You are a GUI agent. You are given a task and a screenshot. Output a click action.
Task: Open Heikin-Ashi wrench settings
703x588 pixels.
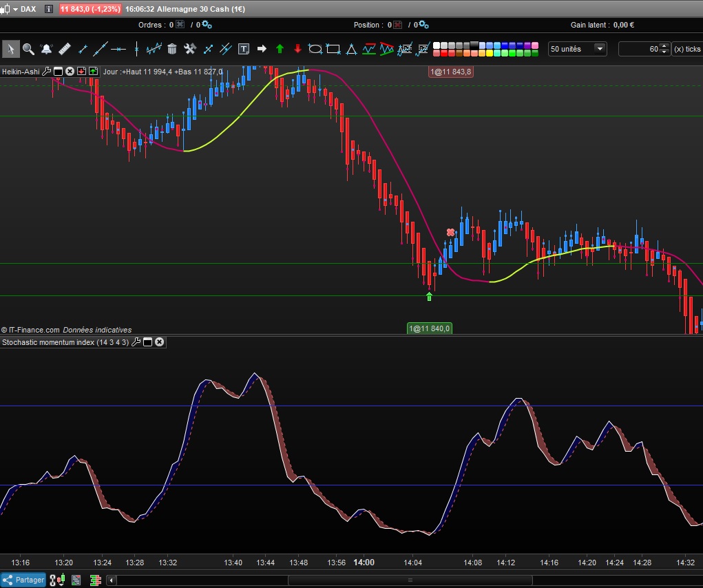(x=47, y=71)
